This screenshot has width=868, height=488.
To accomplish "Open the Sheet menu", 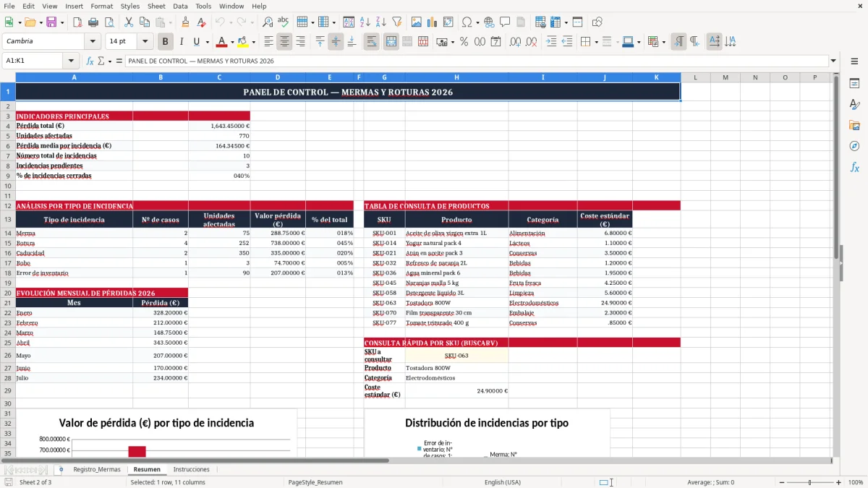I will (x=156, y=6).
